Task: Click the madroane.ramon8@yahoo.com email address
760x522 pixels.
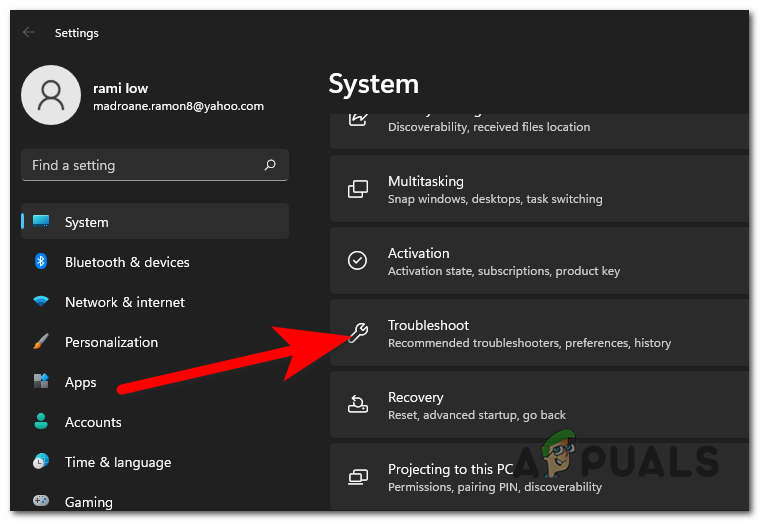Action: [x=178, y=106]
